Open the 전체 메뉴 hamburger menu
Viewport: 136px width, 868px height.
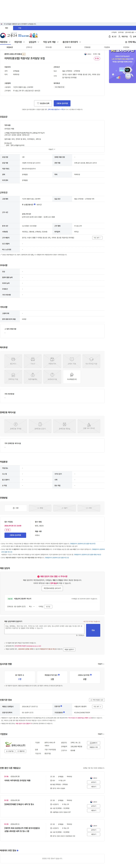pyautogui.click(x=131, y=42)
